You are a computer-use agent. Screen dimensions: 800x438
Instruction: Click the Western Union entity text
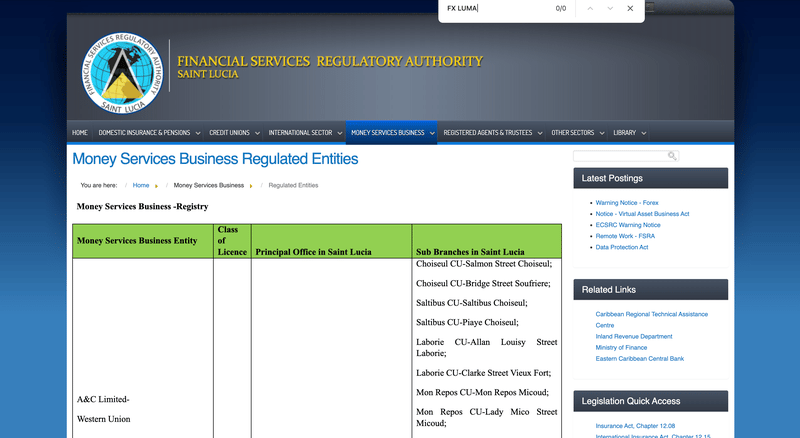104,419
